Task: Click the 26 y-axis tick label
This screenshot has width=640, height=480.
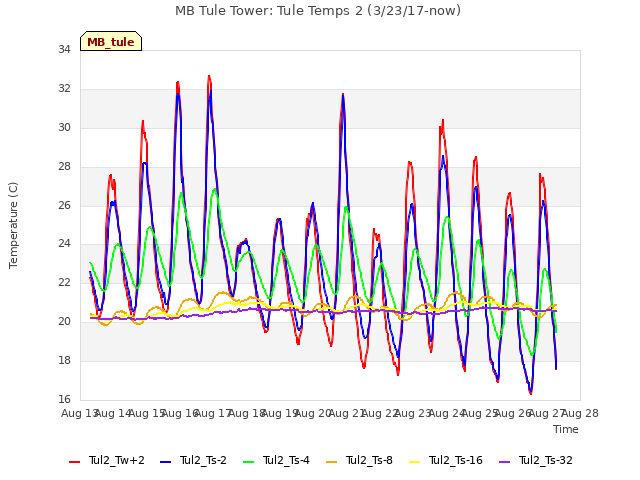Action: coord(64,205)
